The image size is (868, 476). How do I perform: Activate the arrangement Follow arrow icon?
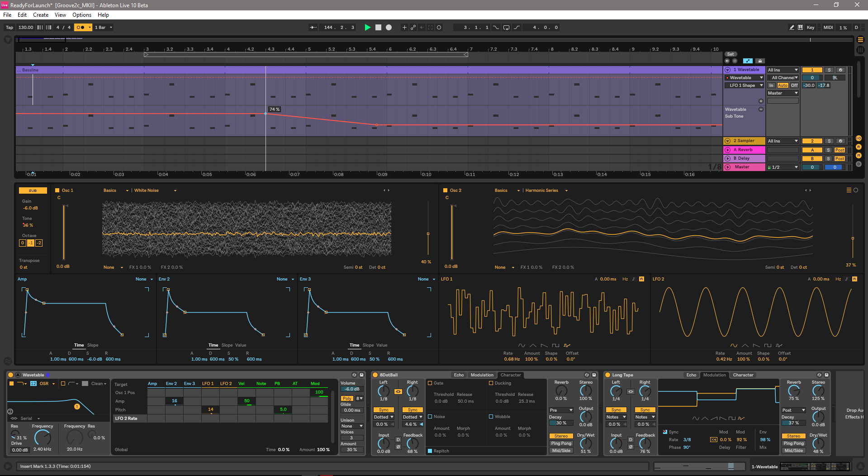pos(313,27)
